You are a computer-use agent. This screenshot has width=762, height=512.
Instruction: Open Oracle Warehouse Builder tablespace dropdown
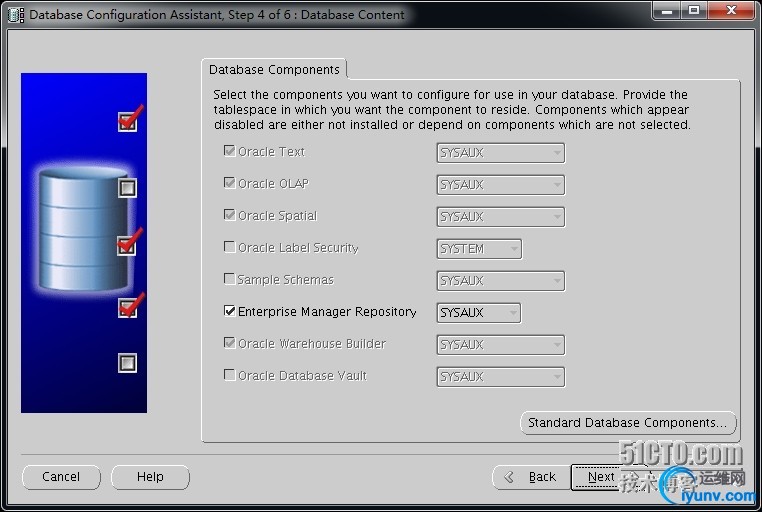(x=501, y=345)
